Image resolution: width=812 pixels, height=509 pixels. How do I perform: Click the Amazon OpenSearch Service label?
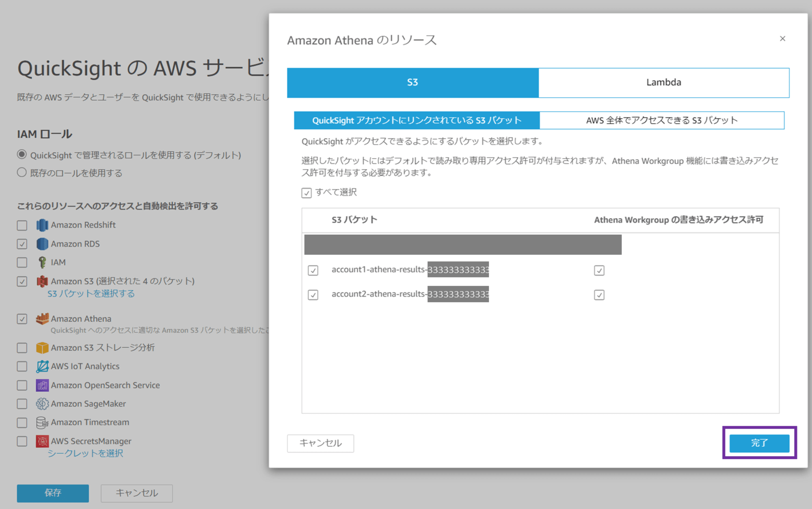[105, 386]
